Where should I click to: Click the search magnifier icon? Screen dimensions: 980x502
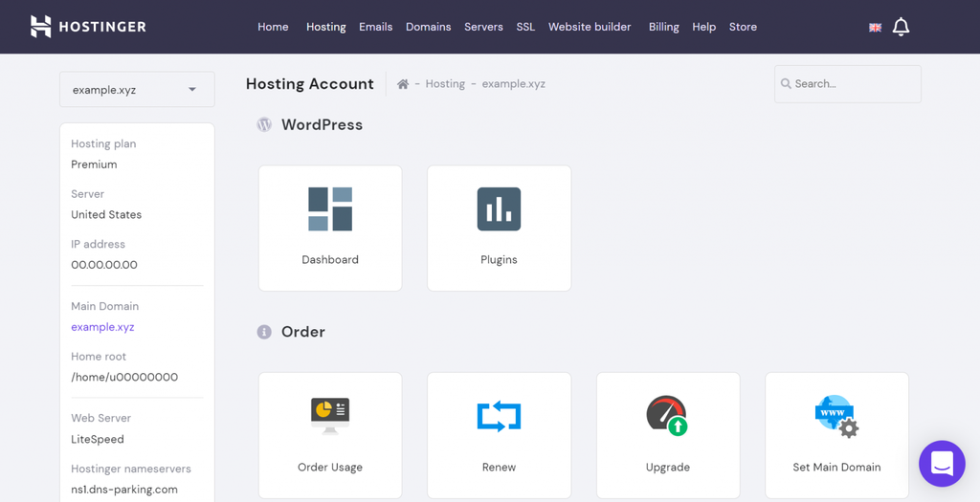(786, 84)
